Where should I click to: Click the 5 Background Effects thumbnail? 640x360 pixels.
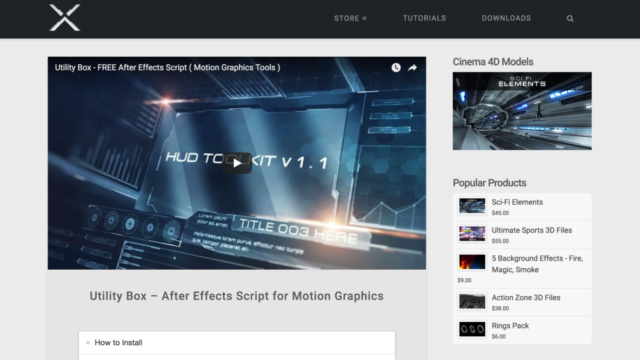click(472, 262)
